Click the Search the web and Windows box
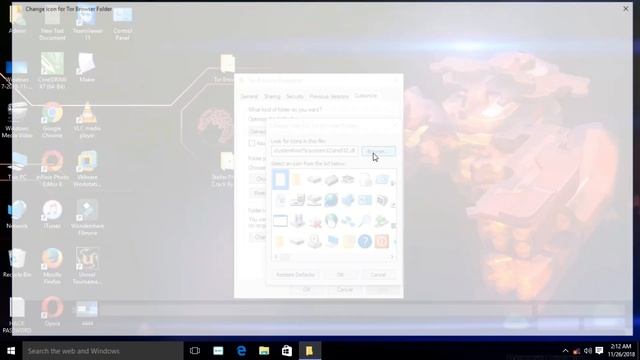This screenshot has height=360, width=640. 102,351
